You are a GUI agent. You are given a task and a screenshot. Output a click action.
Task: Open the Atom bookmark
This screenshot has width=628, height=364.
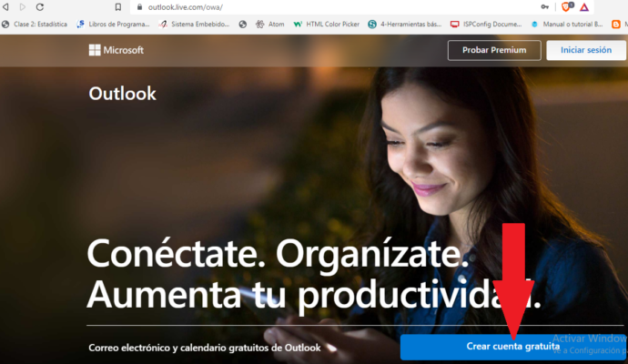tap(270, 25)
